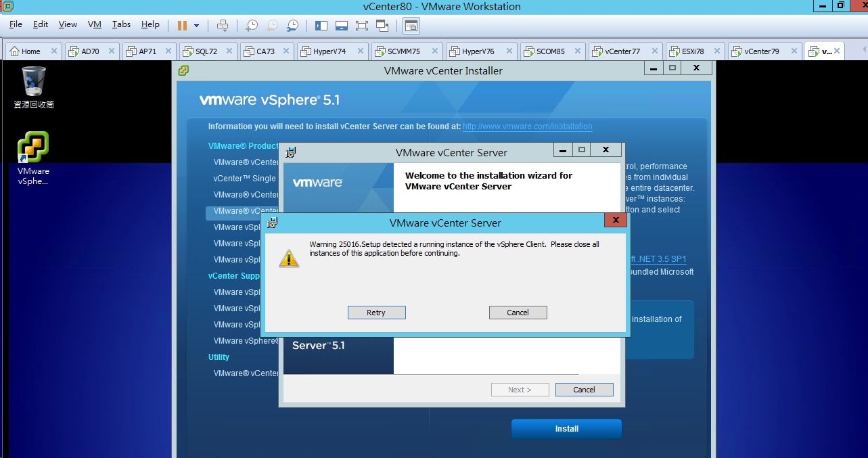This screenshot has height=458, width=868.
Task: Switch to the CA73 tab
Action: coord(265,51)
